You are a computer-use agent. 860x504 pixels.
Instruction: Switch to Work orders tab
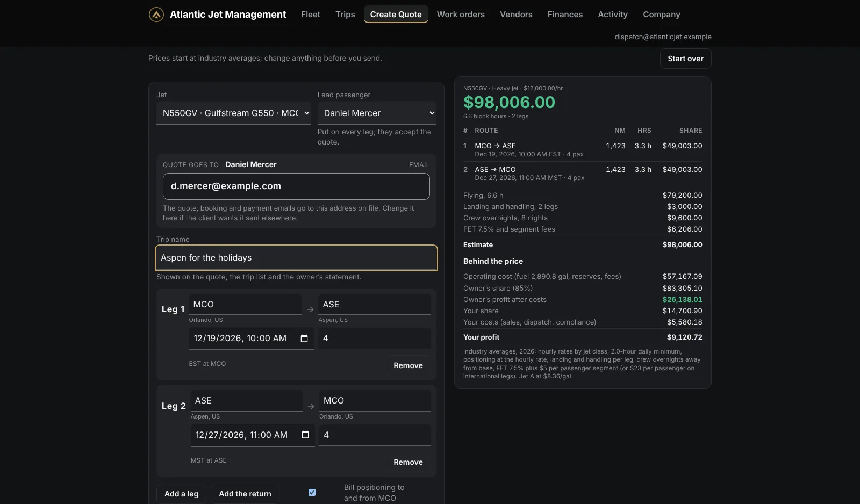[461, 15]
